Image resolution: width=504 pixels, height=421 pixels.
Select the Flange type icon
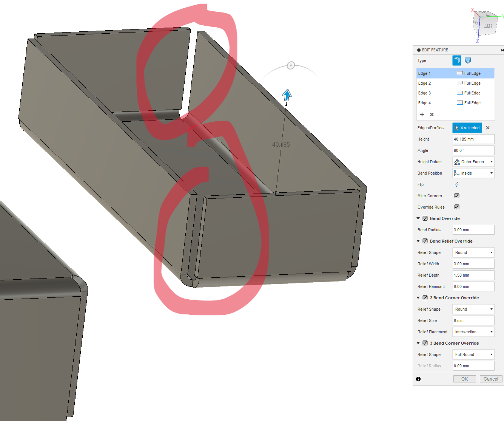[457, 60]
